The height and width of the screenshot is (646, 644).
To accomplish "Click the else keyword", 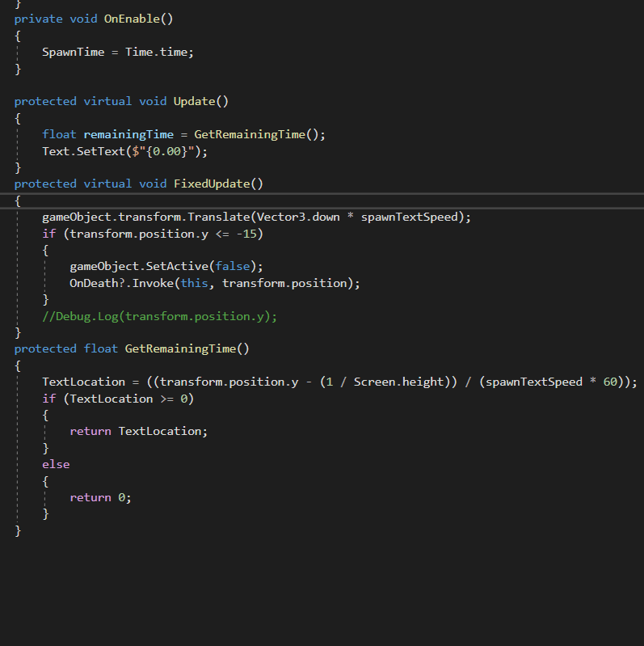I will point(56,464).
